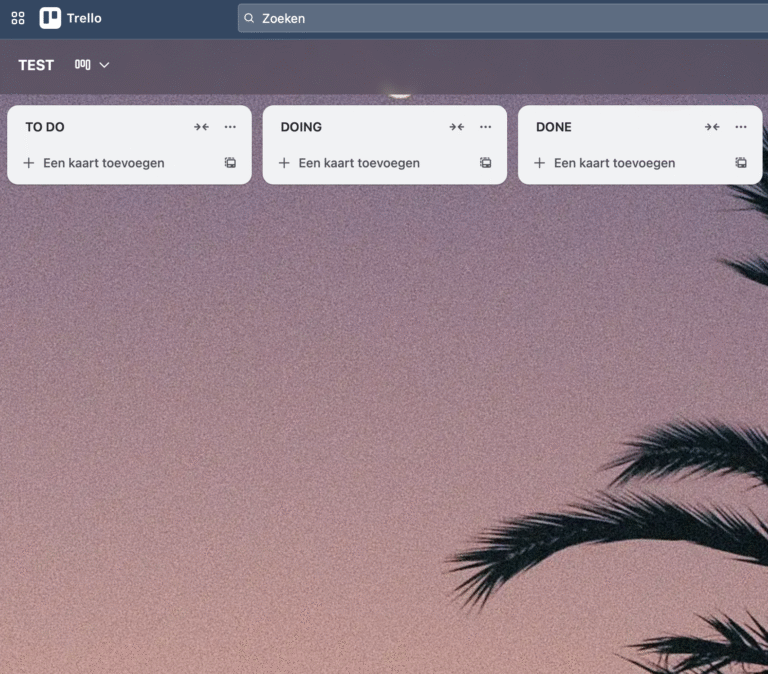Viewport: 768px width, 674px height.
Task: Select the DONE list heading
Action: point(554,127)
